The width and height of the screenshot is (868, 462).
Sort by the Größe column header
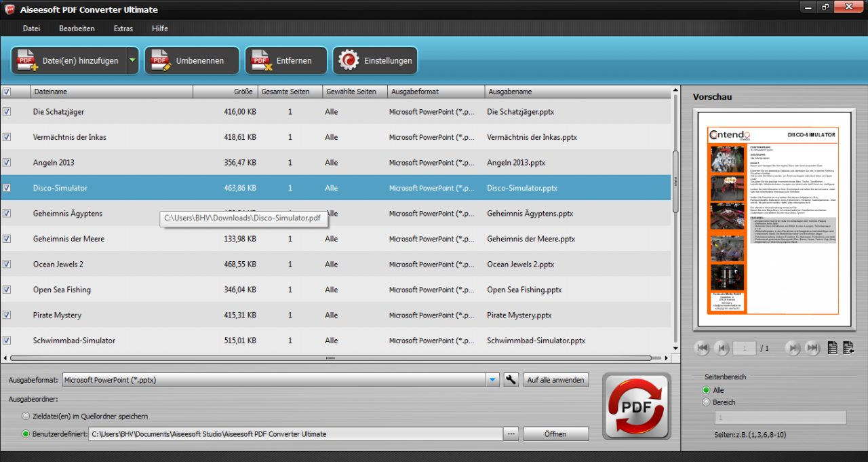point(226,92)
